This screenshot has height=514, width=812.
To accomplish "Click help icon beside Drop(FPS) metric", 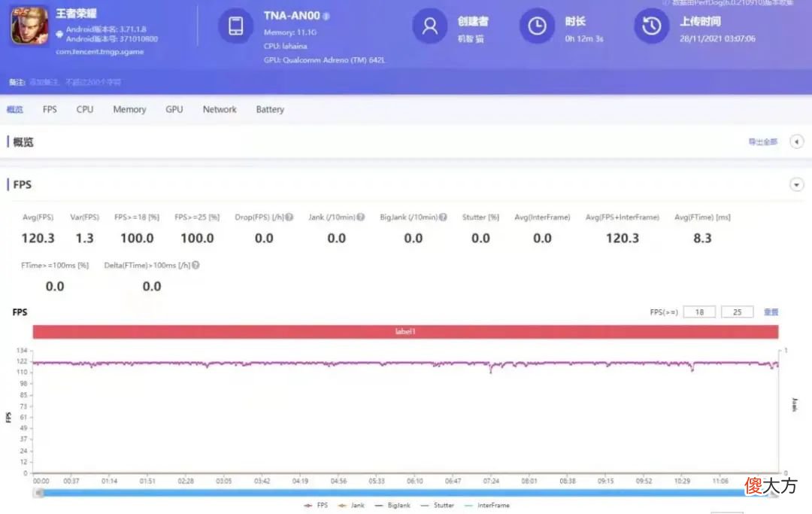I will point(289,217).
